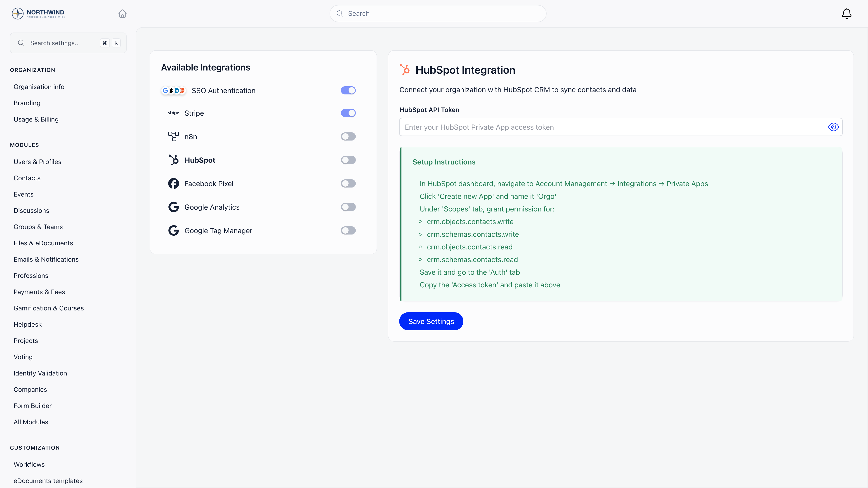Go to Voting module

point(23,357)
